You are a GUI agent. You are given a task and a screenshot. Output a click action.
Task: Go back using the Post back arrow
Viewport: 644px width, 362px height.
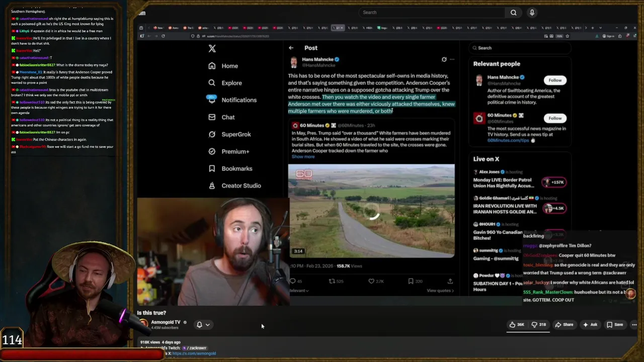(x=291, y=48)
